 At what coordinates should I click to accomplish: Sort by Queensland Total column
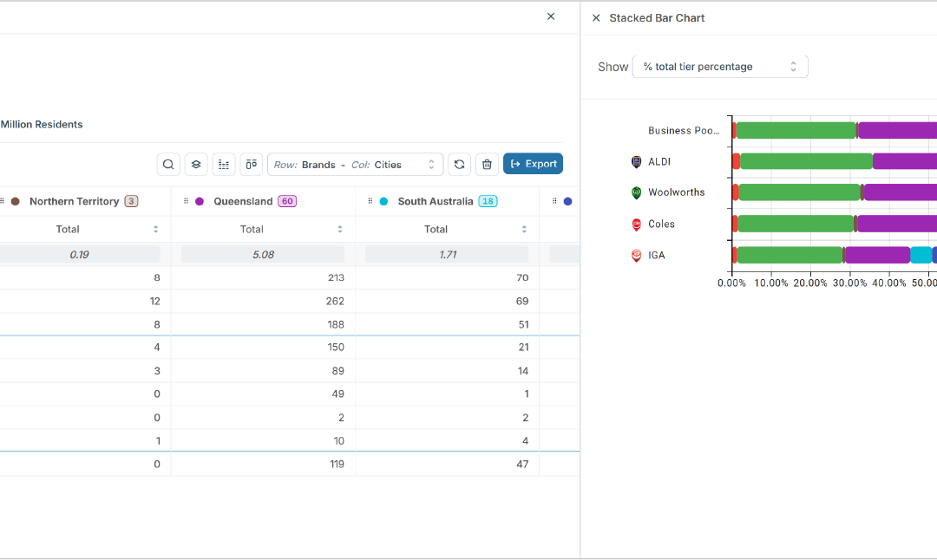340,230
